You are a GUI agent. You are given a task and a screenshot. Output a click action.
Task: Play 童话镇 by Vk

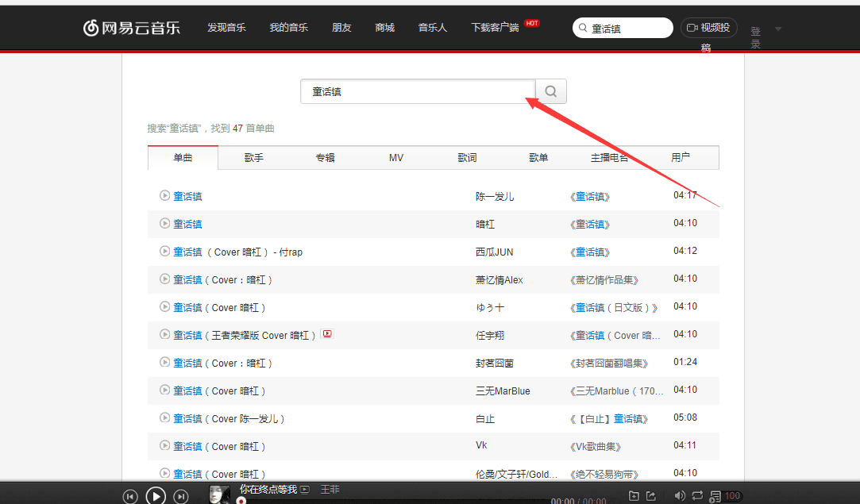point(164,445)
